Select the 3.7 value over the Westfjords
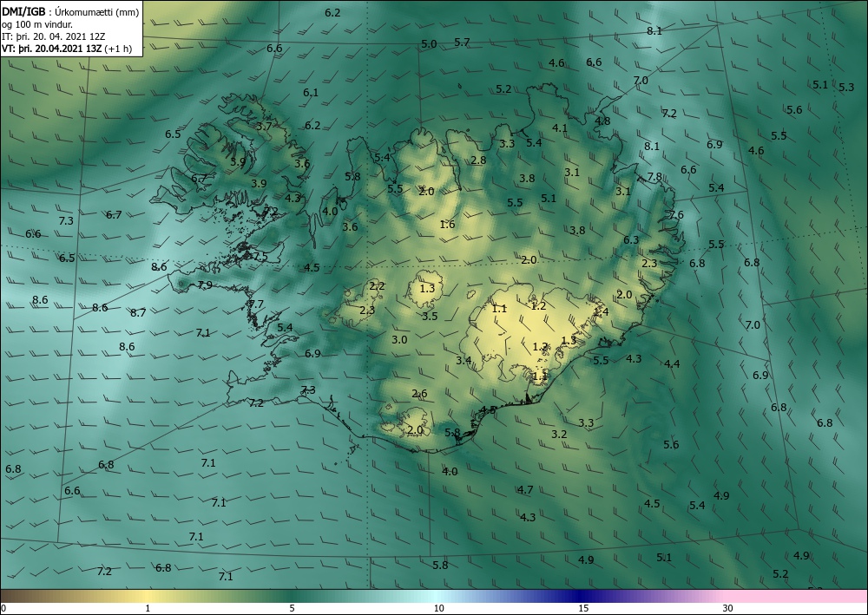 264,126
